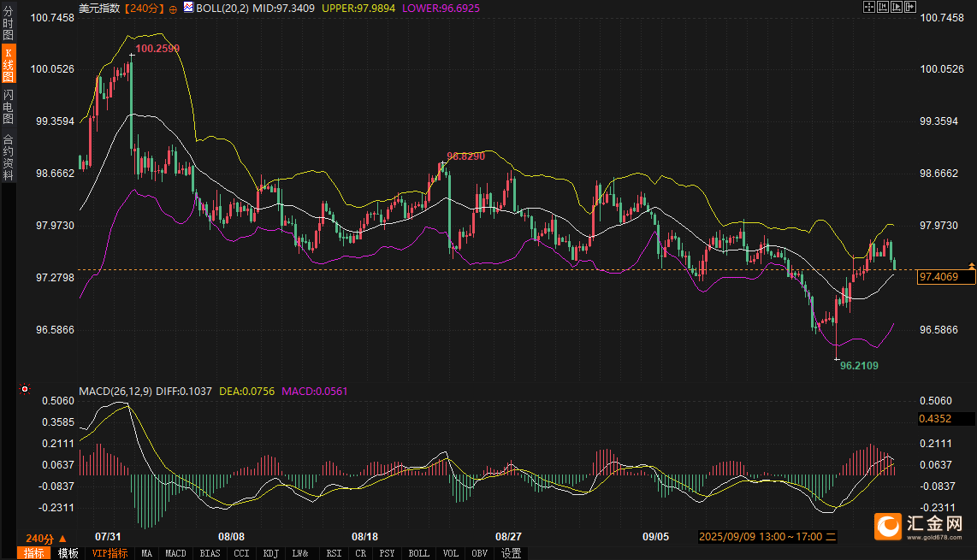
Task: Click the 08/08 date on time axis
Action: pos(231,537)
